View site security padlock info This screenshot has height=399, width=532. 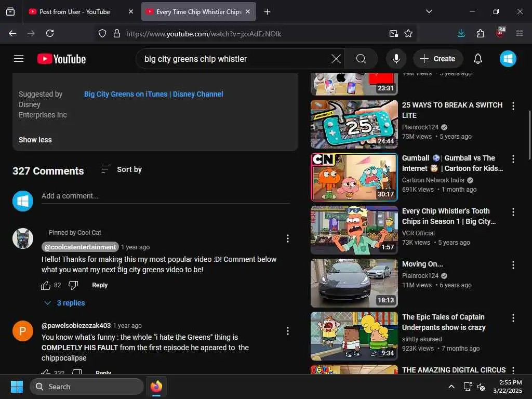pyautogui.click(x=117, y=34)
